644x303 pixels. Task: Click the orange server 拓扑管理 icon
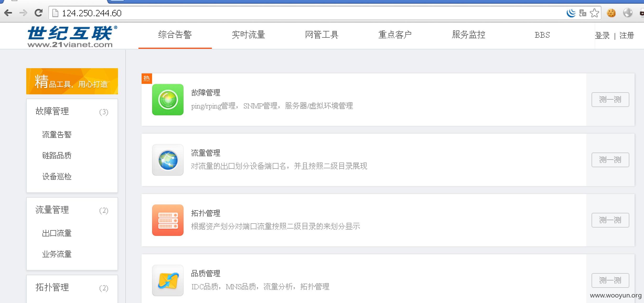point(168,220)
